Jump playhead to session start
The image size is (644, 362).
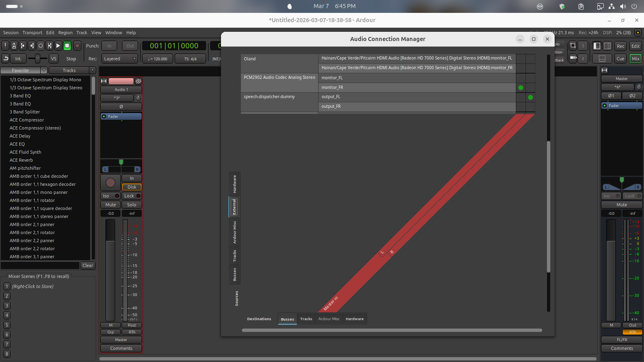pyautogui.click(x=23, y=46)
